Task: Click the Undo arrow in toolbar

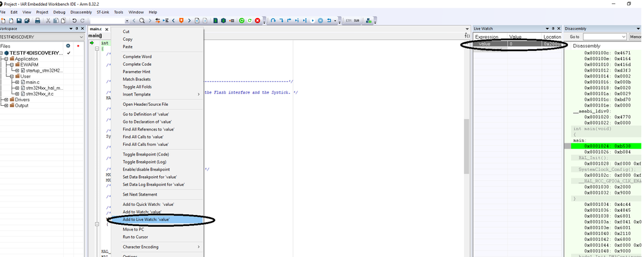Action: [x=74, y=21]
